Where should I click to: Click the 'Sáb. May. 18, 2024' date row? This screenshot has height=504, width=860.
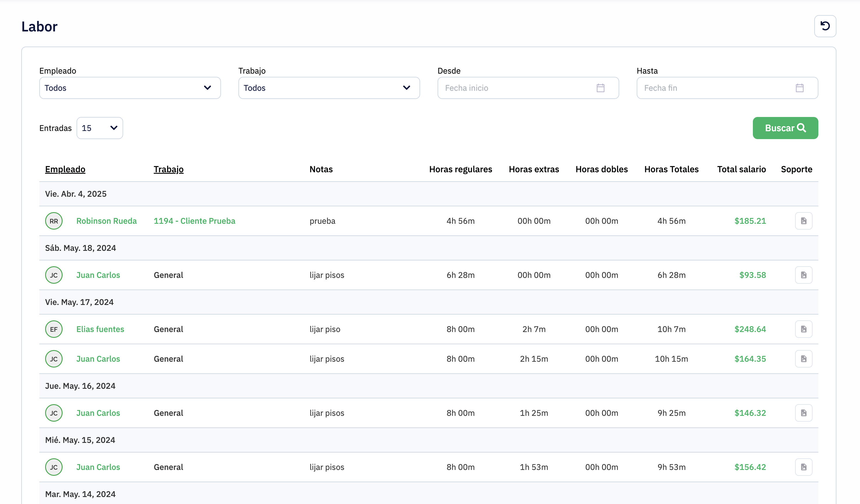pos(429,248)
